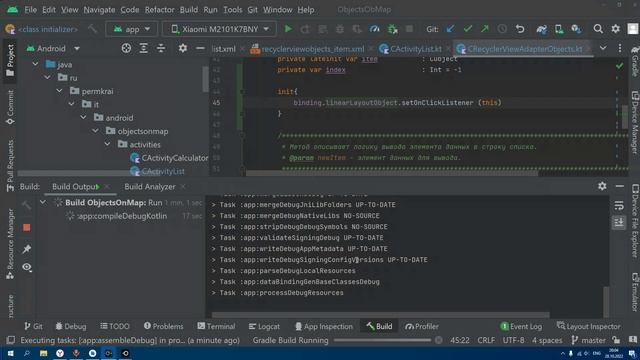Open the Xiaomi M2101K7BNY device dropdown
The height and width of the screenshot is (360, 640).
[220, 29]
